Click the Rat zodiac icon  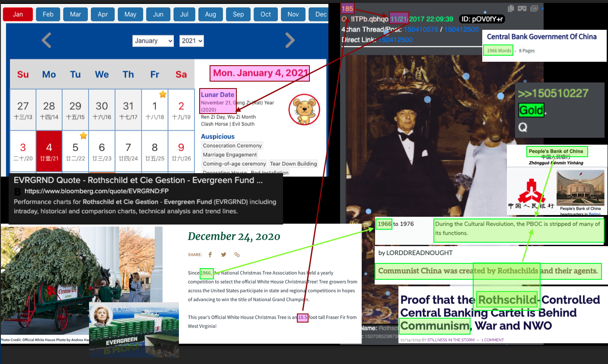point(305,110)
